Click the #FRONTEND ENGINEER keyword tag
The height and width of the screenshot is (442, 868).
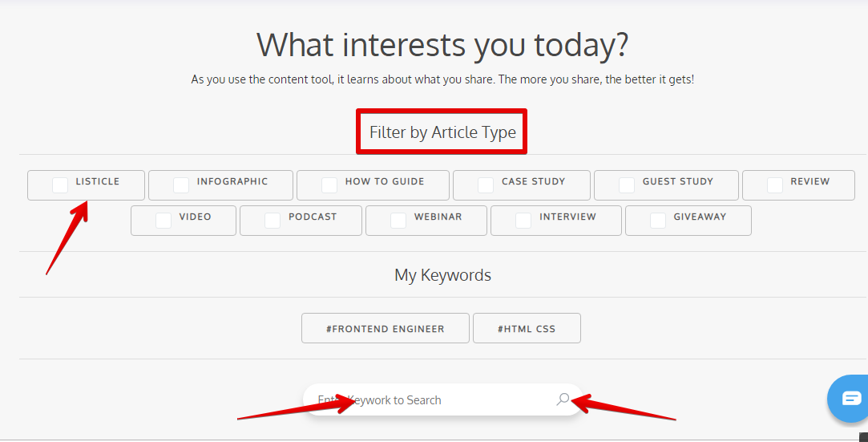[386, 328]
